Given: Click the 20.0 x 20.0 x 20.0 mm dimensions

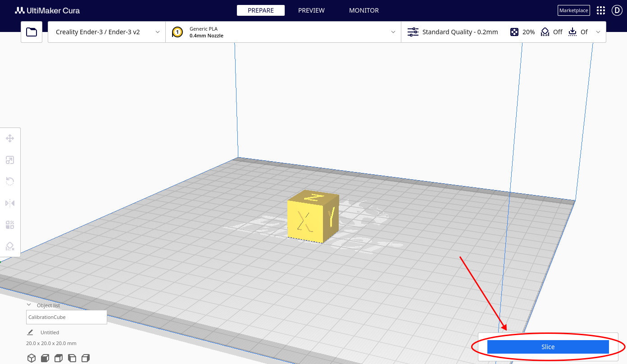Looking at the screenshot, I should (x=51, y=343).
